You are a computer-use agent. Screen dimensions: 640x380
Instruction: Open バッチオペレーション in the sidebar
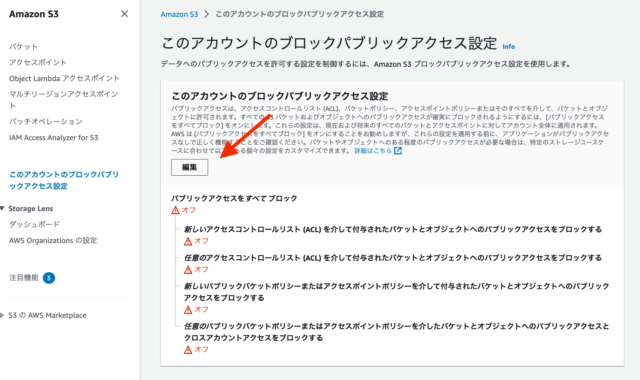(46, 122)
